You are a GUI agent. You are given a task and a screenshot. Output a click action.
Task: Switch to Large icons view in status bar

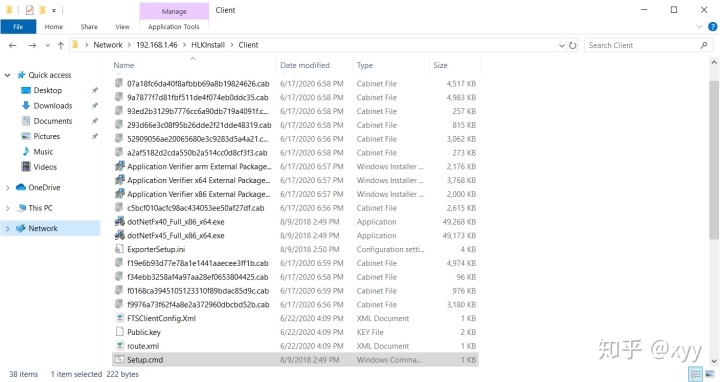point(710,374)
